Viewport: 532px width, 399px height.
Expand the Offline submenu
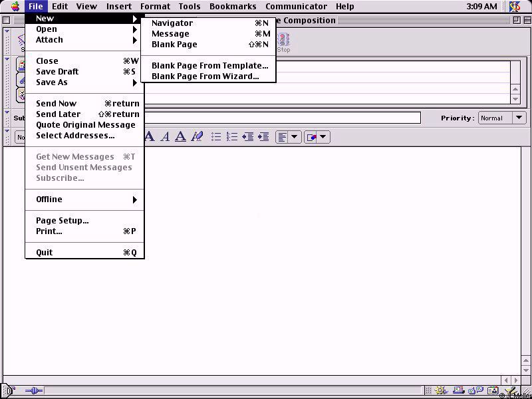pos(85,199)
